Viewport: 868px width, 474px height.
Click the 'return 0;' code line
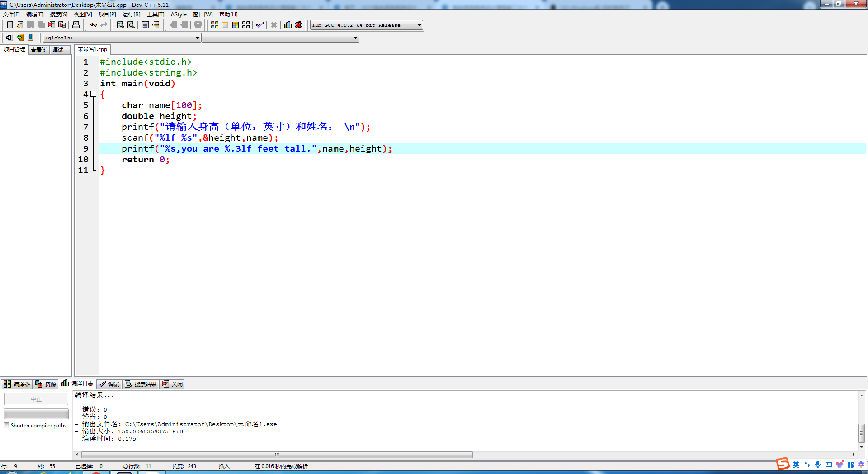(x=146, y=160)
